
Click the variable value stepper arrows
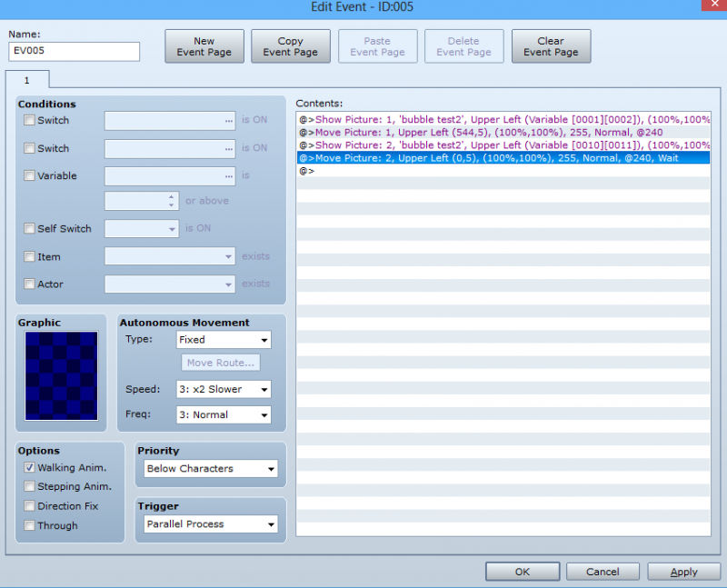[171, 201]
